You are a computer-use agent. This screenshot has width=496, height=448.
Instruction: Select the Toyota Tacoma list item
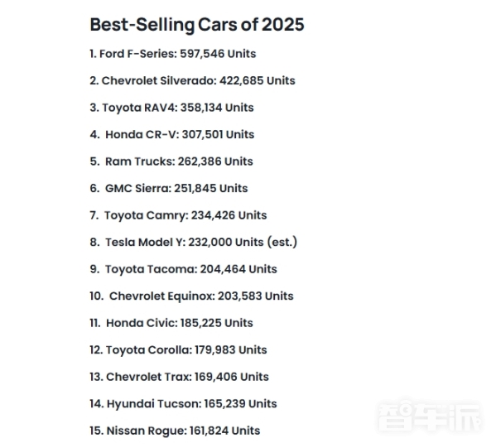pos(183,269)
